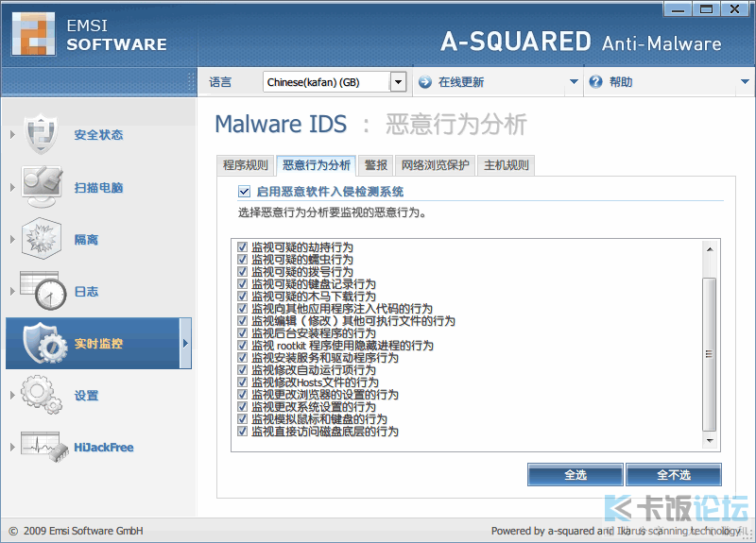The width and height of the screenshot is (756, 543).
Task: Expand arrow next to 日志
Action: [12, 291]
